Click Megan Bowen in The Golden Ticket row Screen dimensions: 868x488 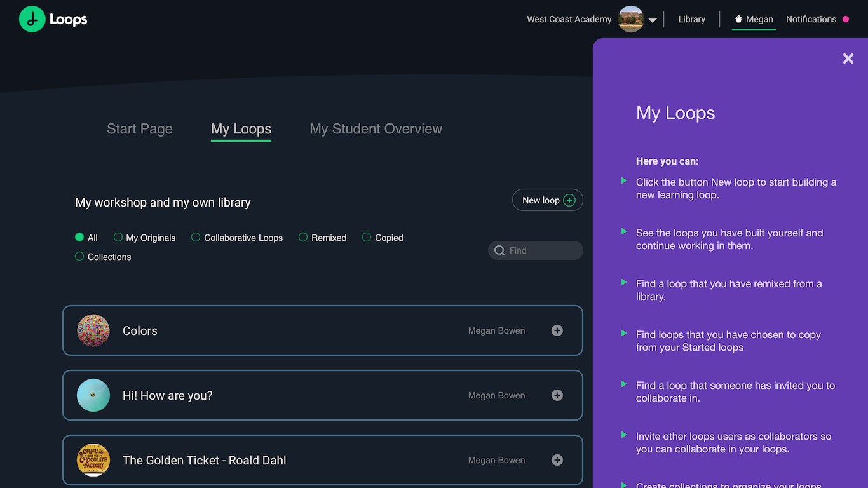(496, 460)
